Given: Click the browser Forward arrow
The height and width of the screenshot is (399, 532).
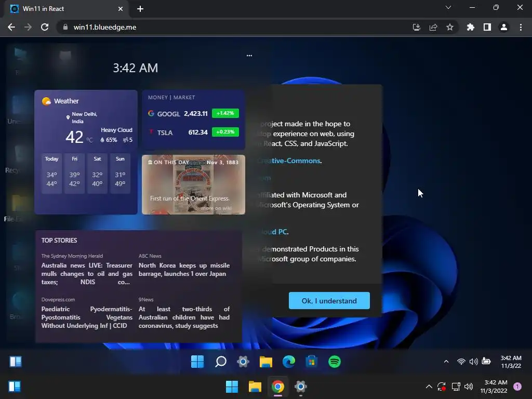Looking at the screenshot, I should (x=28, y=27).
